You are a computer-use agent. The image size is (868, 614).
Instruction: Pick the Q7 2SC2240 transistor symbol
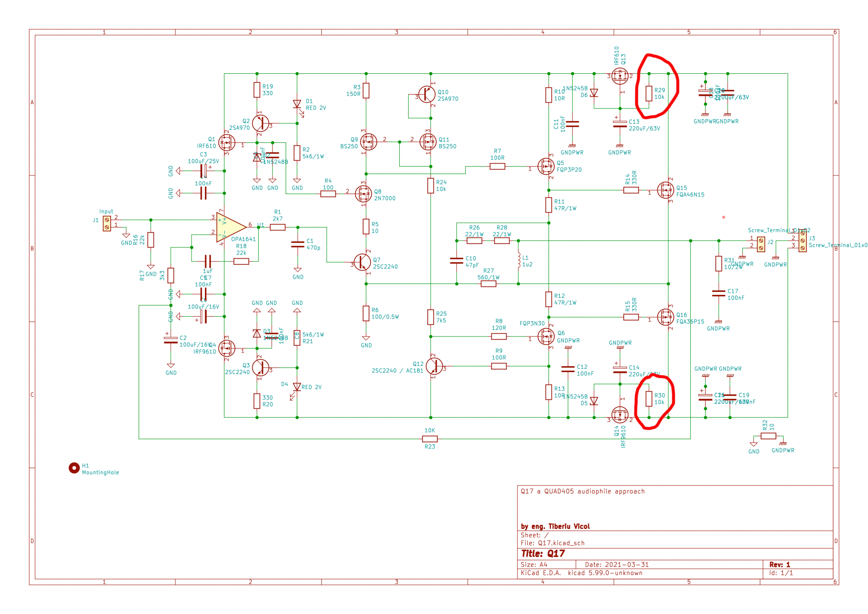[x=362, y=262]
